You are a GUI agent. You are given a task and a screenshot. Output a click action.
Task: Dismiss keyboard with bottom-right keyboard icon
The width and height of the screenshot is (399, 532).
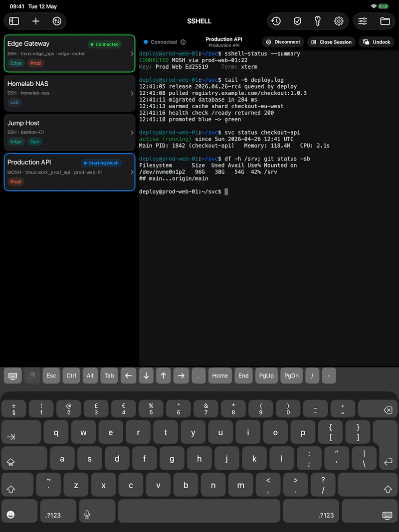tap(370, 511)
